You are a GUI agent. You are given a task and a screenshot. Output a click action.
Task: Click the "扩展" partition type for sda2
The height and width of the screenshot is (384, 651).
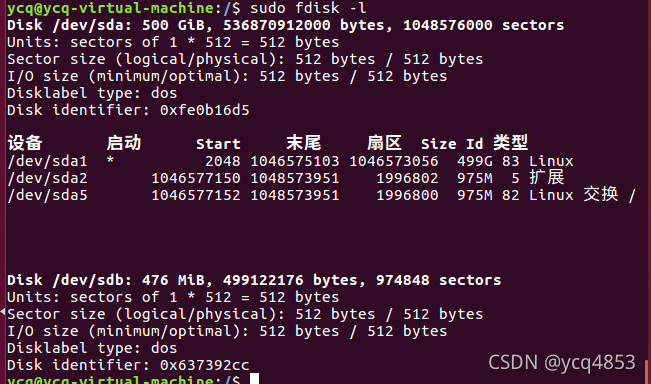[547, 178]
